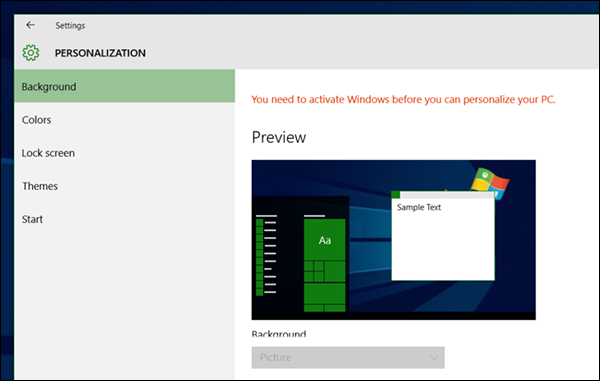600x381 pixels.
Task: Open the Colors settings
Action: click(124, 120)
